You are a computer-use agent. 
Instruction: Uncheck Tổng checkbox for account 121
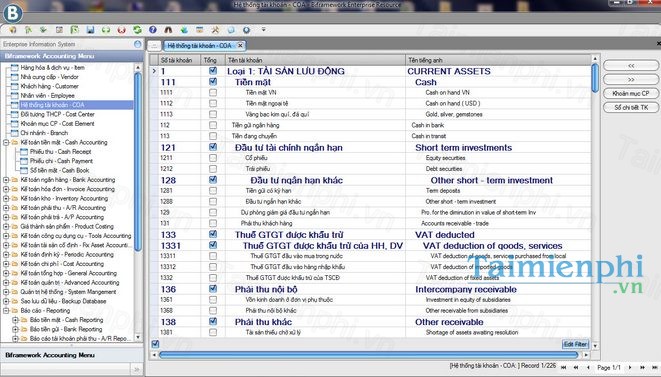[213, 147]
